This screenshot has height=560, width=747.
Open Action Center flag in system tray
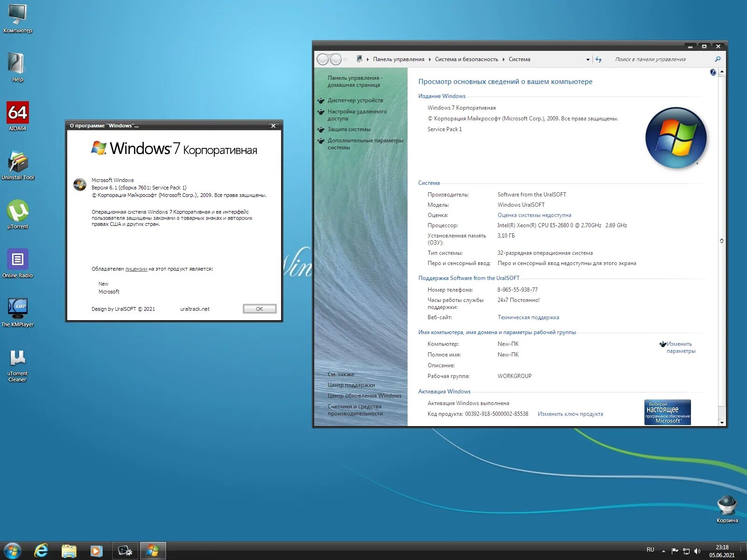click(x=675, y=551)
